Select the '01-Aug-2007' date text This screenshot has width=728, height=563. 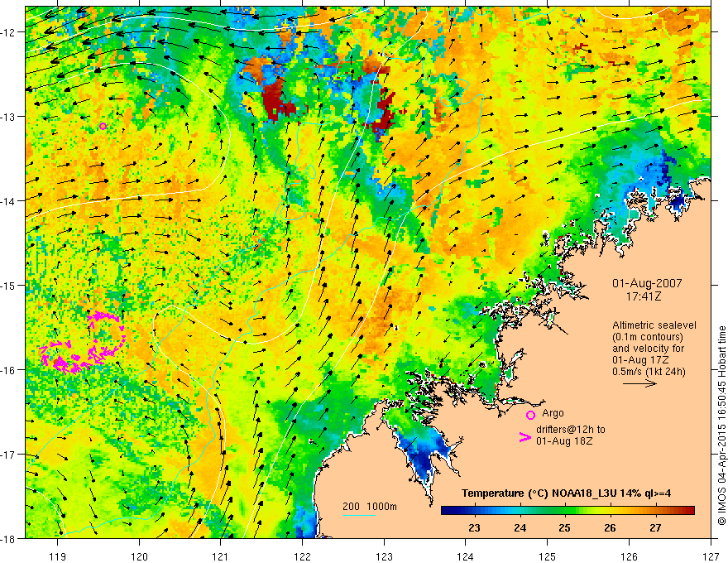pos(647,283)
